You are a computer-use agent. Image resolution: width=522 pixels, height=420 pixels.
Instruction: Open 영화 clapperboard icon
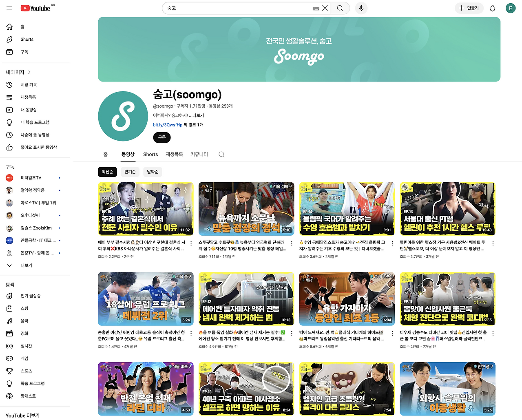9,334
